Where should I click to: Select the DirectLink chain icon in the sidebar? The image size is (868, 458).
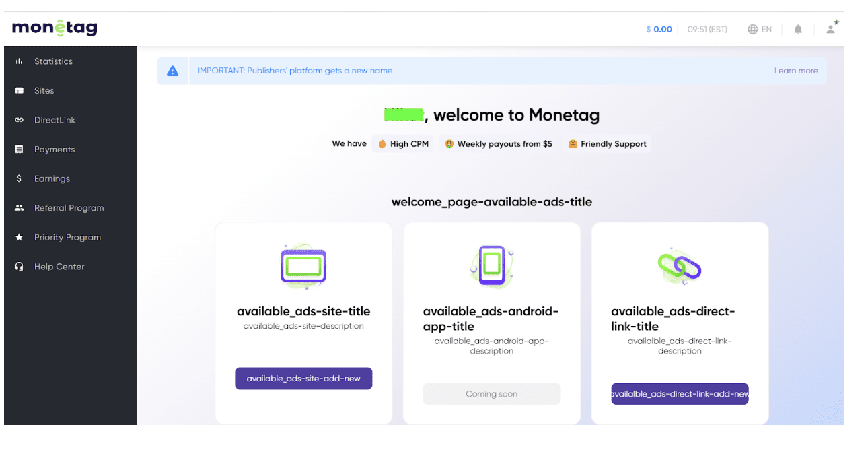pyautogui.click(x=19, y=120)
